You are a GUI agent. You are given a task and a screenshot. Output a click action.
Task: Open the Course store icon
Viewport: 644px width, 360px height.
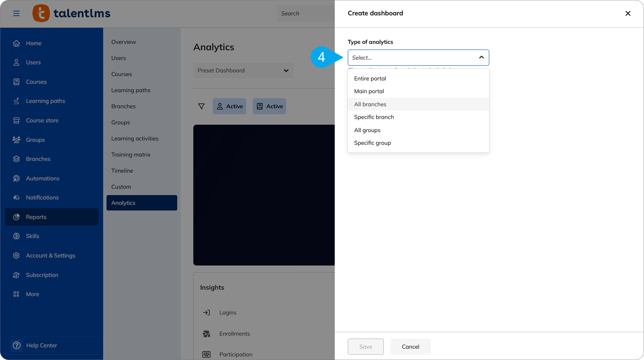16,120
